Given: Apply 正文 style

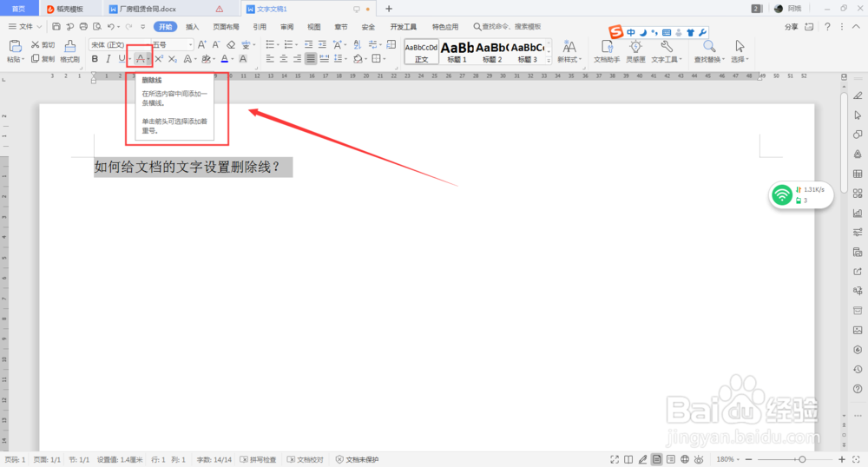Looking at the screenshot, I should pos(421,51).
